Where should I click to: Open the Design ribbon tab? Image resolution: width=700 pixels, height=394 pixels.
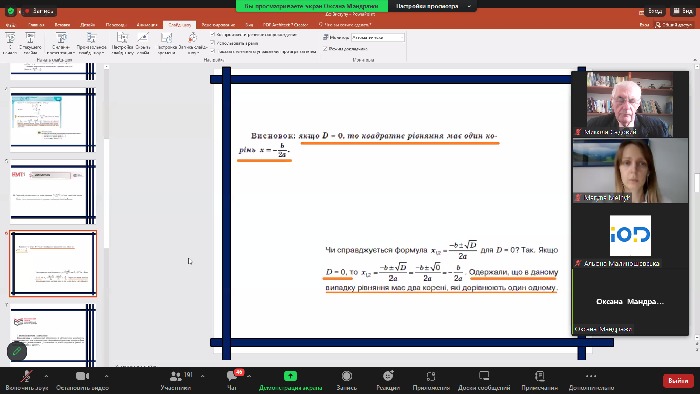click(88, 25)
